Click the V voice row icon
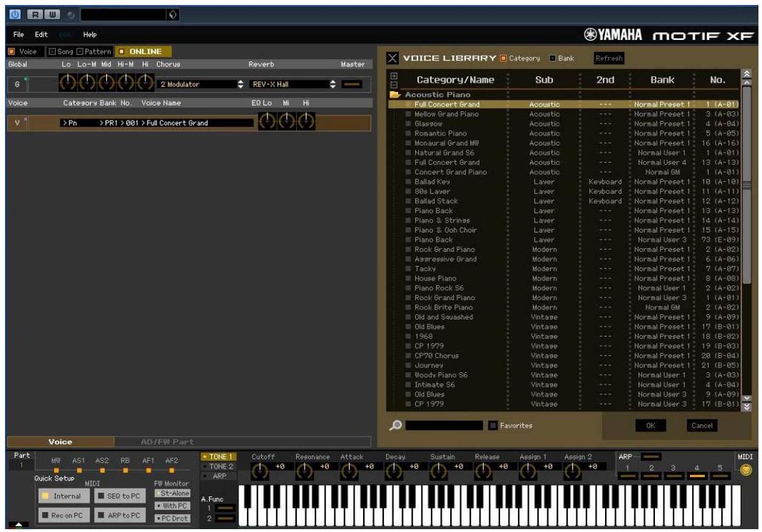The height and width of the screenshot is (532, 762). [x=18, y=123]
